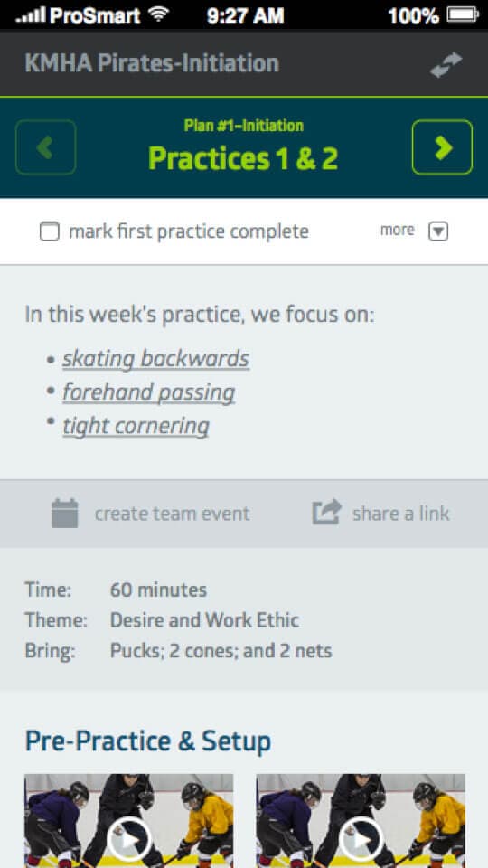Go to previous practice with left chevron

point(46,147)
